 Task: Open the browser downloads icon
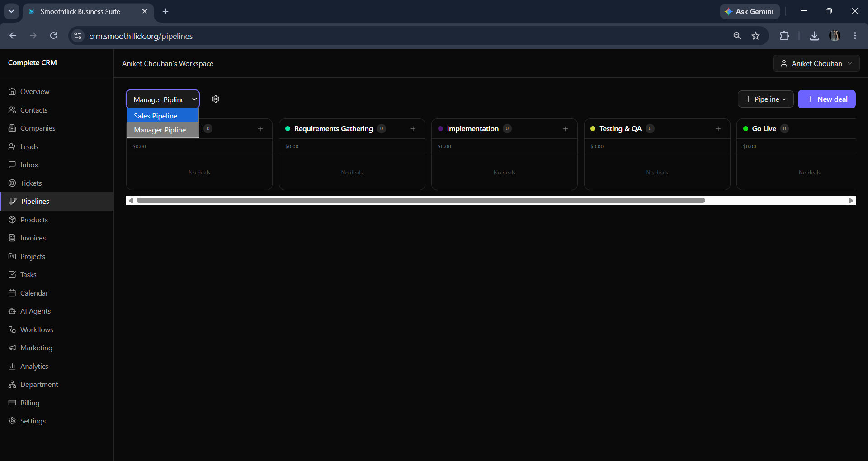814,36
